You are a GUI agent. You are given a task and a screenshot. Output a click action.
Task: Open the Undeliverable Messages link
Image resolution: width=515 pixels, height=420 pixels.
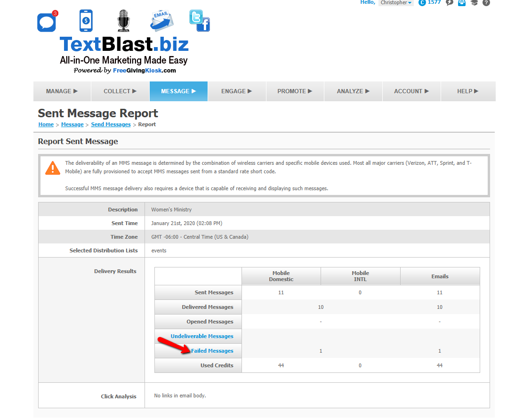point(202,336)
